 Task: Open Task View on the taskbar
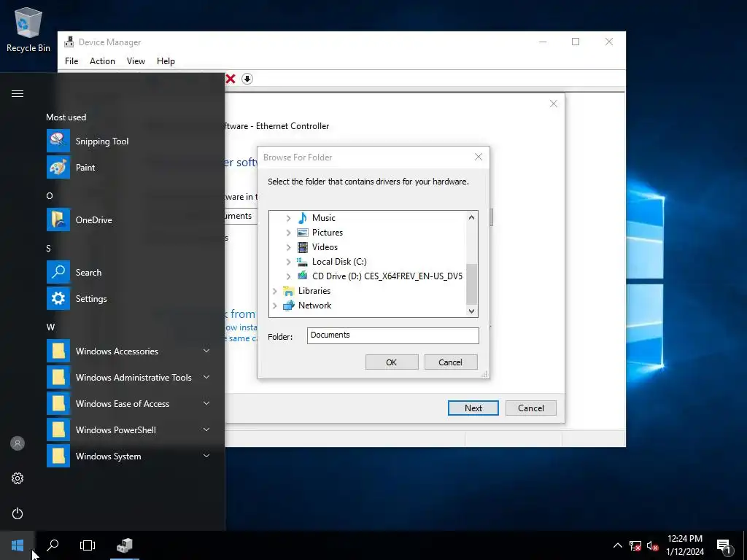(x=88, y=545)
